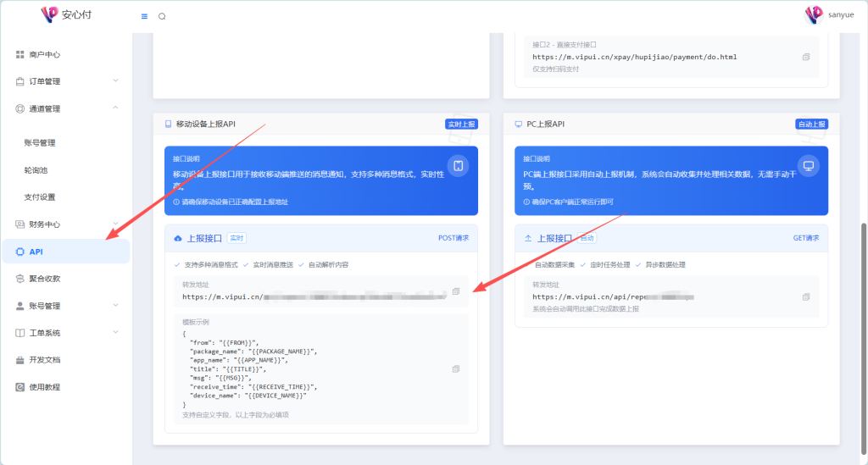Screen dimensions: 868x465
Task: Click the sanyue user avatar
Action: pos(814,14)
